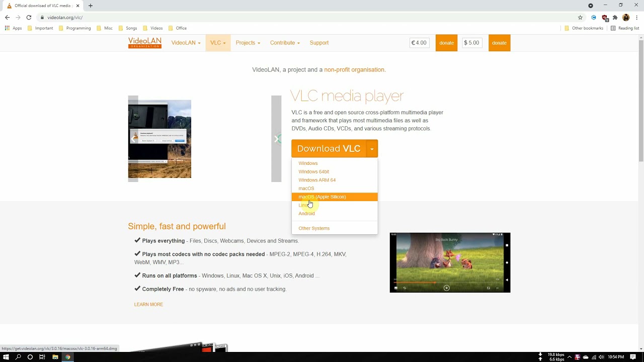The image size is (644, 362).
Task: Open the Windows notification center
Action: [x=633, y=357]
